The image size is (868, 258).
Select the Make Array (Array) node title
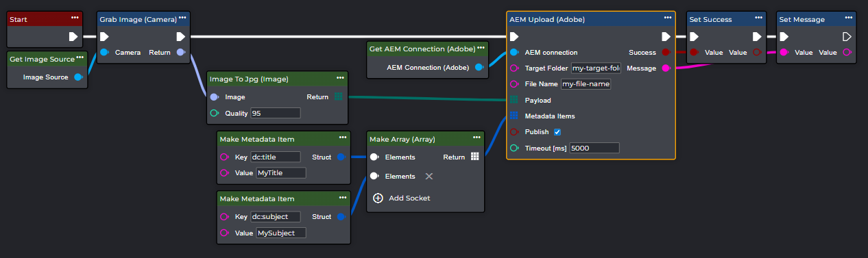(x=402, y=140)
